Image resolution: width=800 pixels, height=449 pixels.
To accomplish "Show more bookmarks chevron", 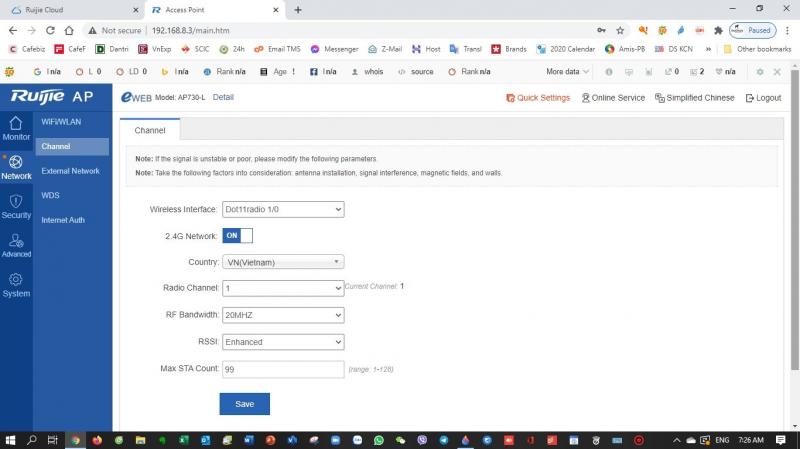I will tap(708, 49).
